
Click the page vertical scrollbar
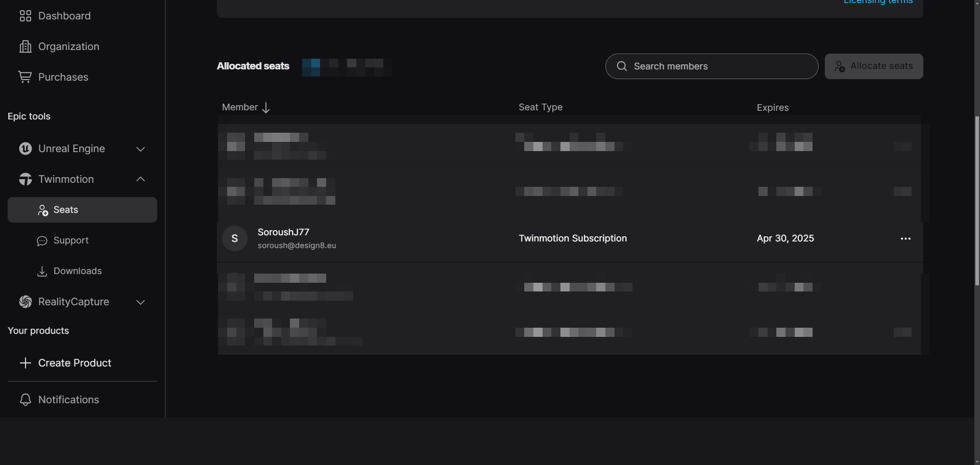(x=977, y=201)
